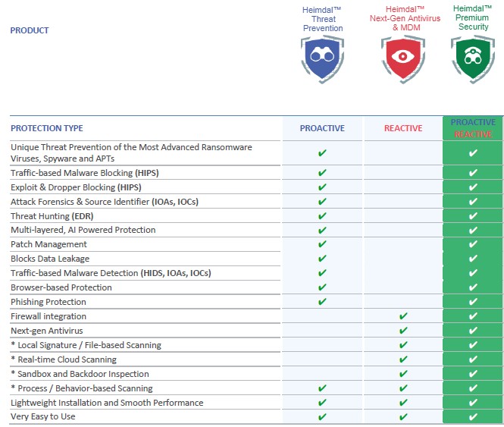Click Patch Management checkmark in Proactive column
This screenshot has width=504, height=427.
322,244
